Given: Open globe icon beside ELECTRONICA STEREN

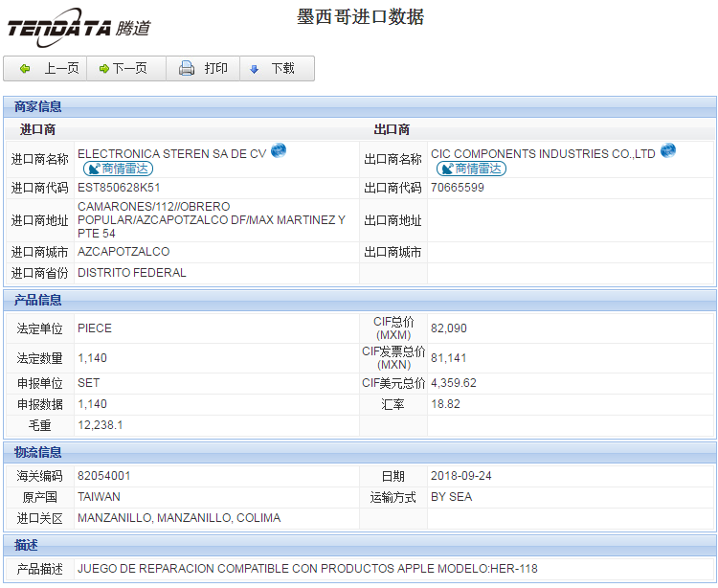Looking at the screenshot, I should tap(279, 150).
